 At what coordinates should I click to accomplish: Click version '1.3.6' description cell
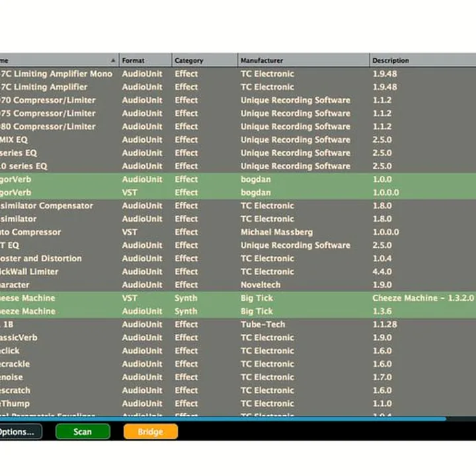pos(382,311)
